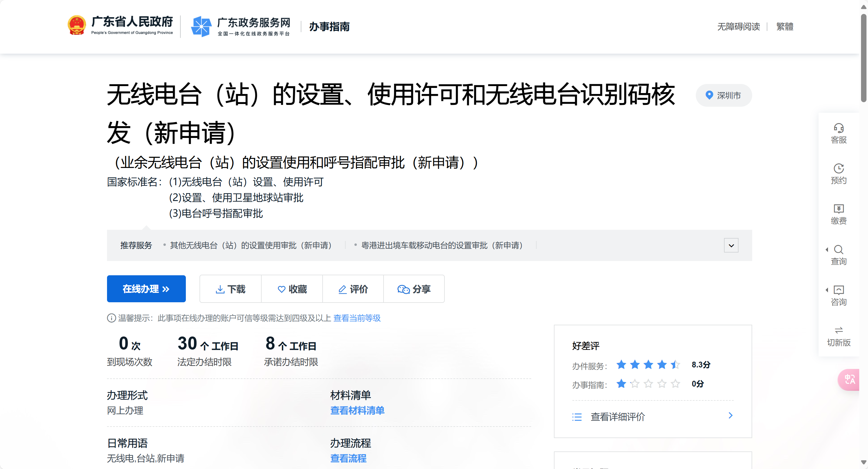The width and height of the screenshot is (868, 469).
Task: Click the 切新版 switch arrows icon
Action: coord(838,330)
